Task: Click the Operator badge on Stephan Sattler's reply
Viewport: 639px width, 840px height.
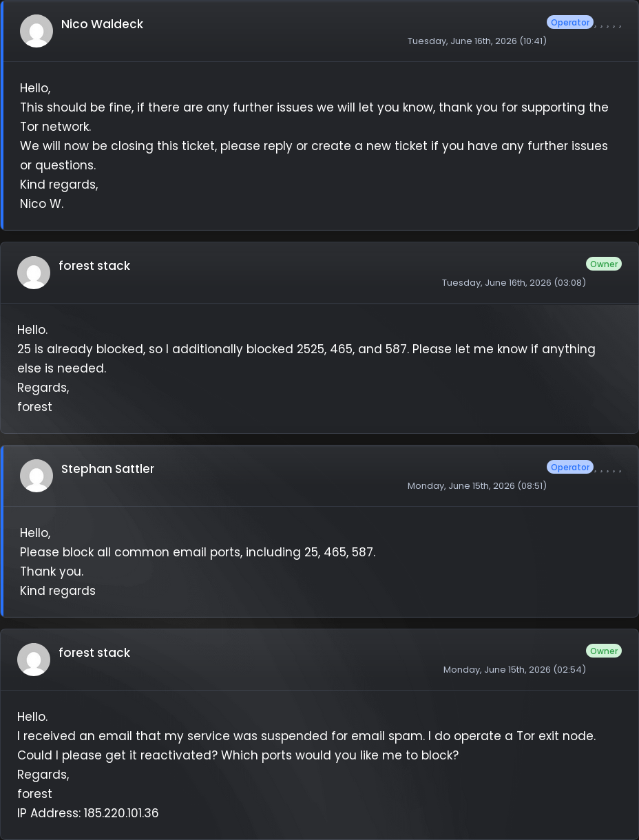Action: point(570,467)
